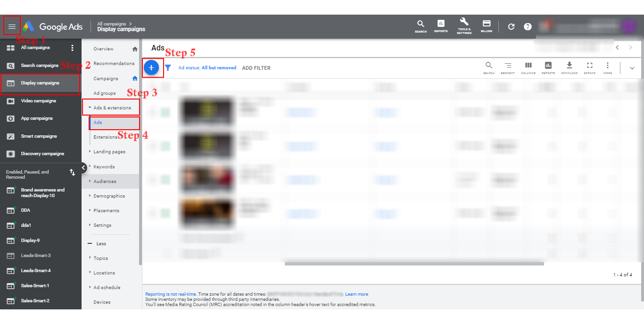Screen dimensions: 644x324
Task: Click the Learn more link
Action: tap(356, 294)
